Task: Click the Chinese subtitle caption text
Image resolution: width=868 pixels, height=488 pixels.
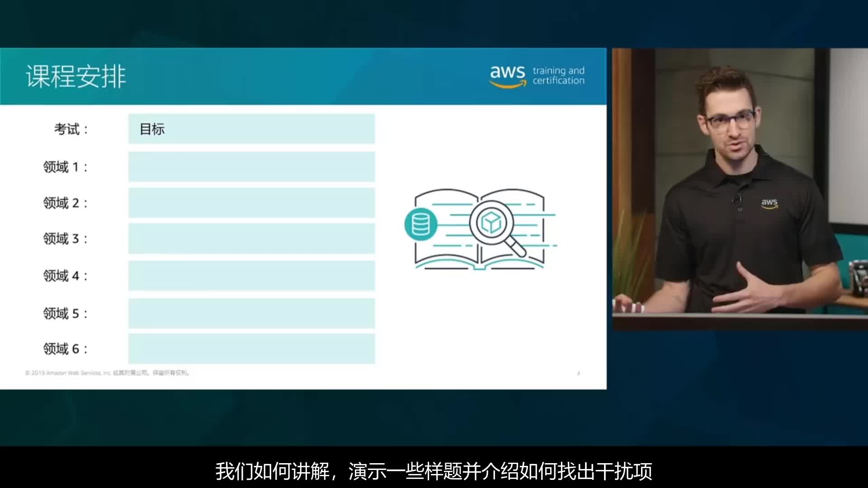Action: click(434, 471)
